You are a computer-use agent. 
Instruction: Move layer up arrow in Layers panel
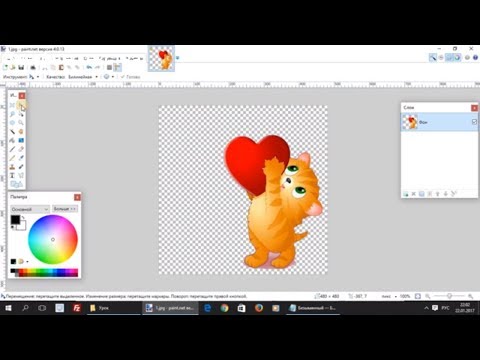438,194
